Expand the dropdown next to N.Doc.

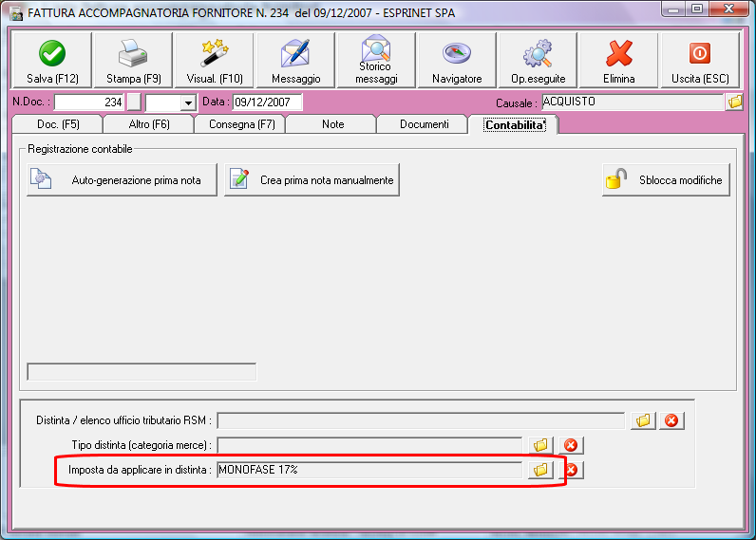(188, 102)
